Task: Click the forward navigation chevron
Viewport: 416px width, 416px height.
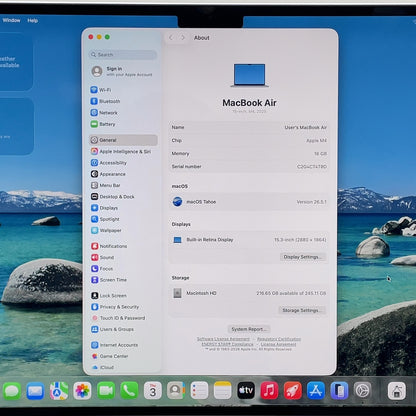Action: [183, 38]
